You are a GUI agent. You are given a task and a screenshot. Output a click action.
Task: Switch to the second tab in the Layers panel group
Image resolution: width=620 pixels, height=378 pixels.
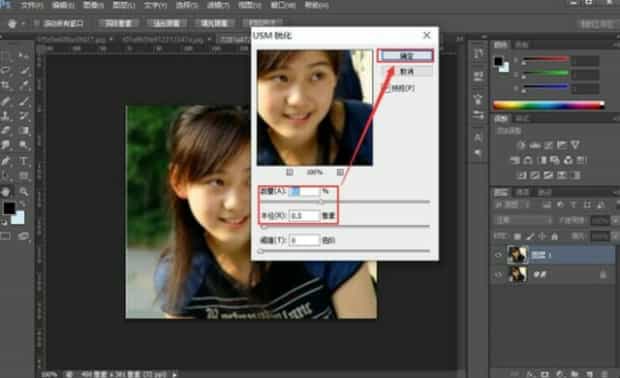click(x=523, y=192)
